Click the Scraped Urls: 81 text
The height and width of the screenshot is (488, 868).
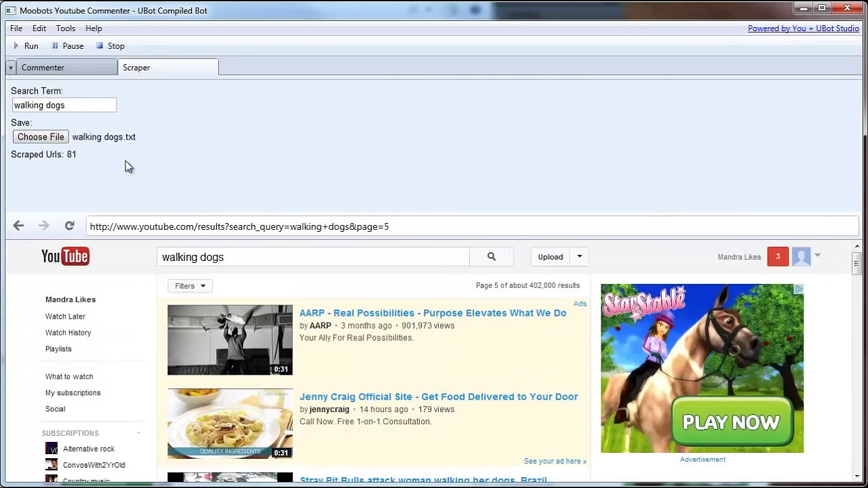tap(43, 155)
